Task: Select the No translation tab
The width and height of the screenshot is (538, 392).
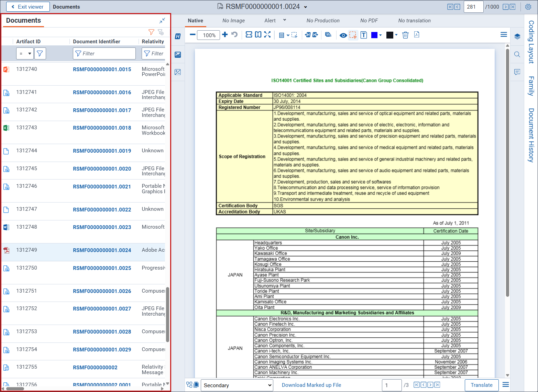Action: coord(414,21)
